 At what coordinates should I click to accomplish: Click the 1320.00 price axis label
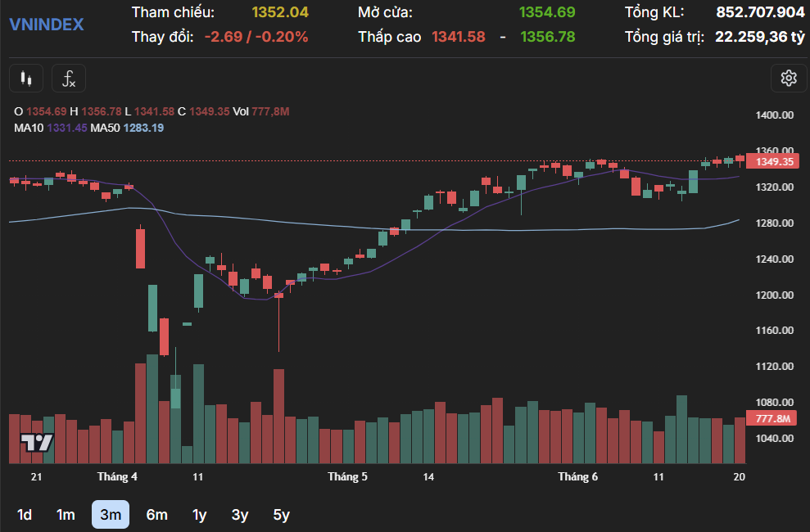(774, 187)
